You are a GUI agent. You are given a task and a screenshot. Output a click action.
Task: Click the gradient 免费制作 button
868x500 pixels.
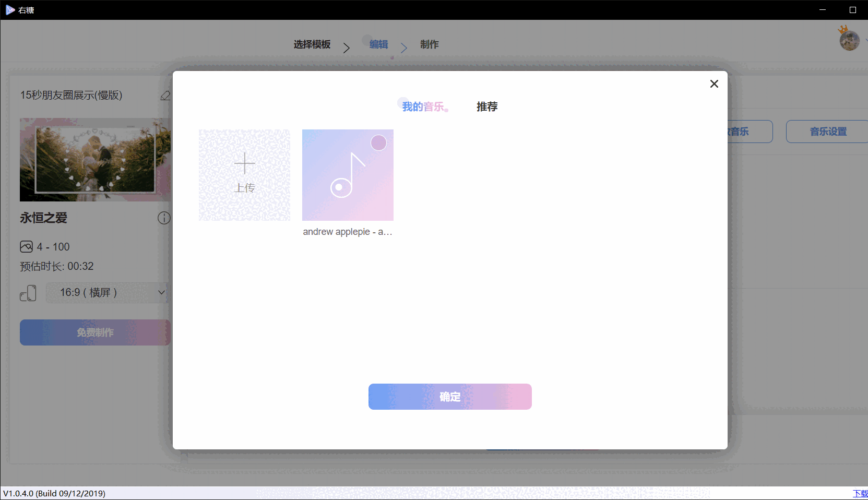[x=94, y=332]
